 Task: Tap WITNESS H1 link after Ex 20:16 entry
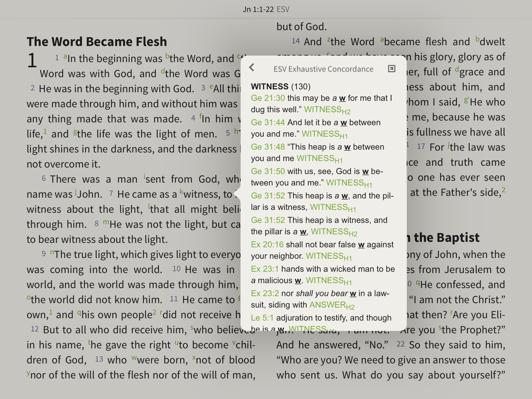[x=329, y=256]
